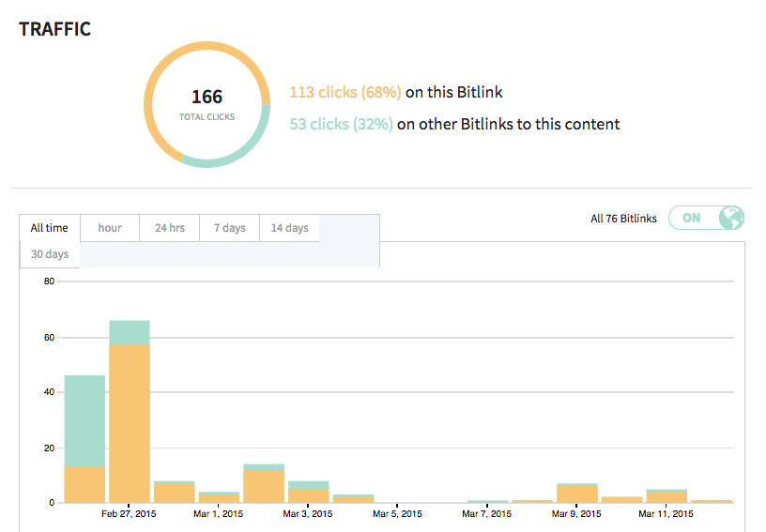This screenshot has width=766, height=532.
Task: Select the All time tab
Action: point(50,228)
